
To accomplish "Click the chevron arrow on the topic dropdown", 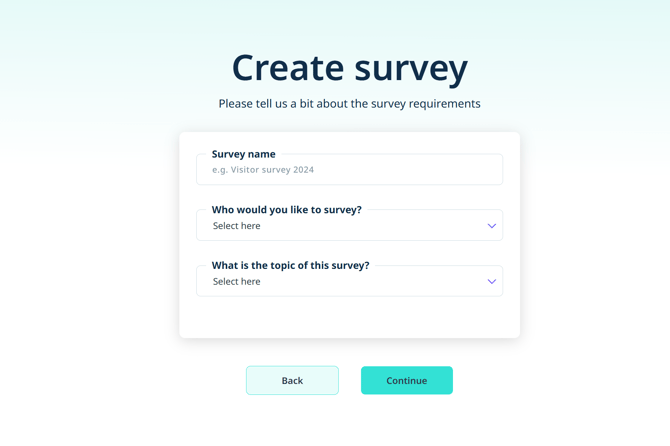I will pos(491,282).
